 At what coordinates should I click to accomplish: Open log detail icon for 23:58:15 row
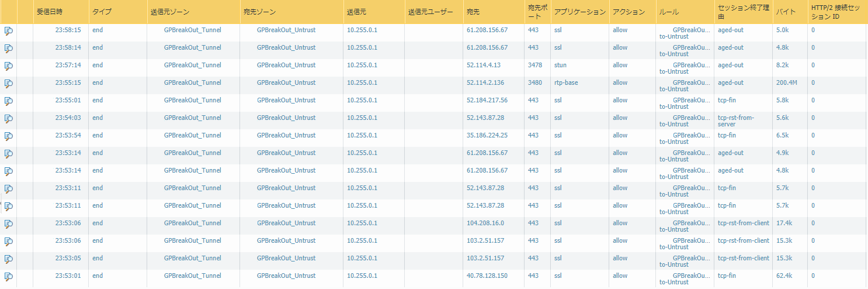click(x=8, y=31)
